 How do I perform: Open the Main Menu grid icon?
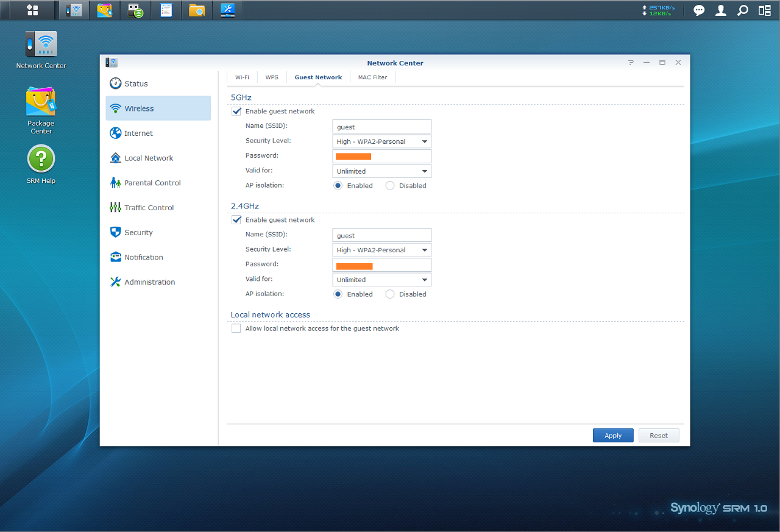[32, 10]
